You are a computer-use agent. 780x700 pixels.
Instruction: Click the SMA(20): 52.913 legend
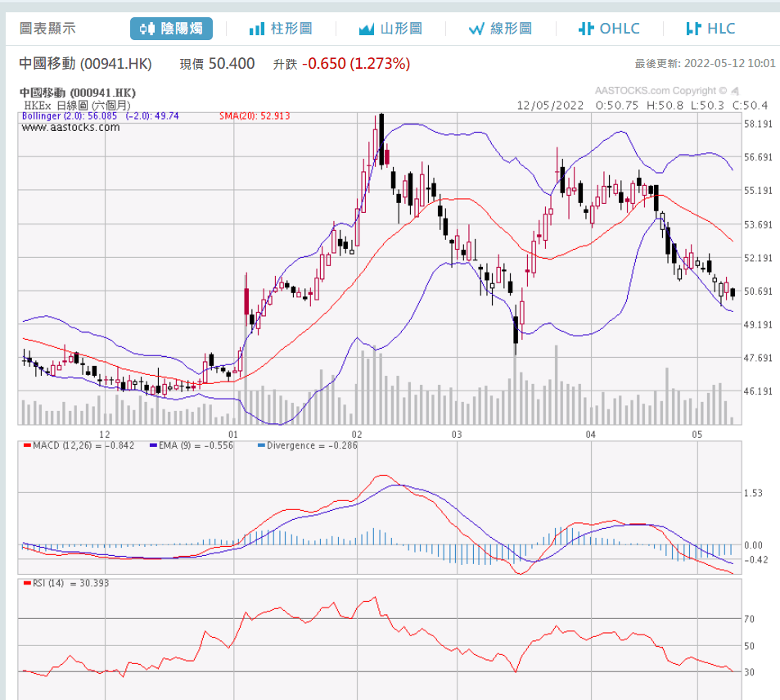pos(255,116)
